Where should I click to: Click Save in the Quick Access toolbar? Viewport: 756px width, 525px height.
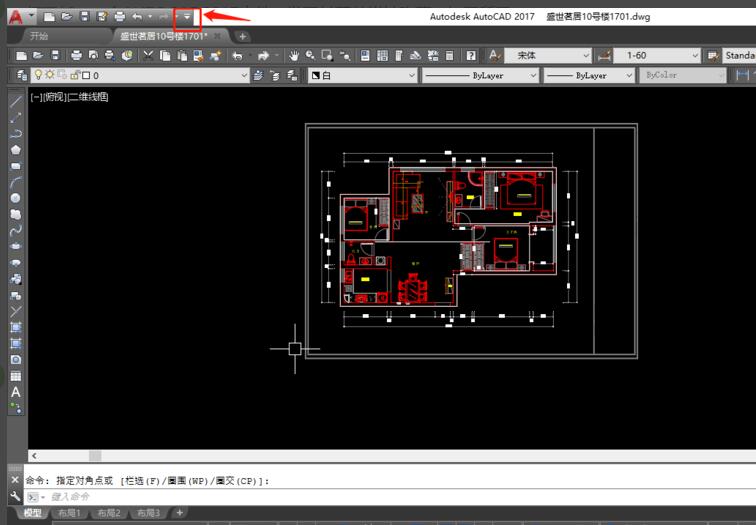point(84,17)
